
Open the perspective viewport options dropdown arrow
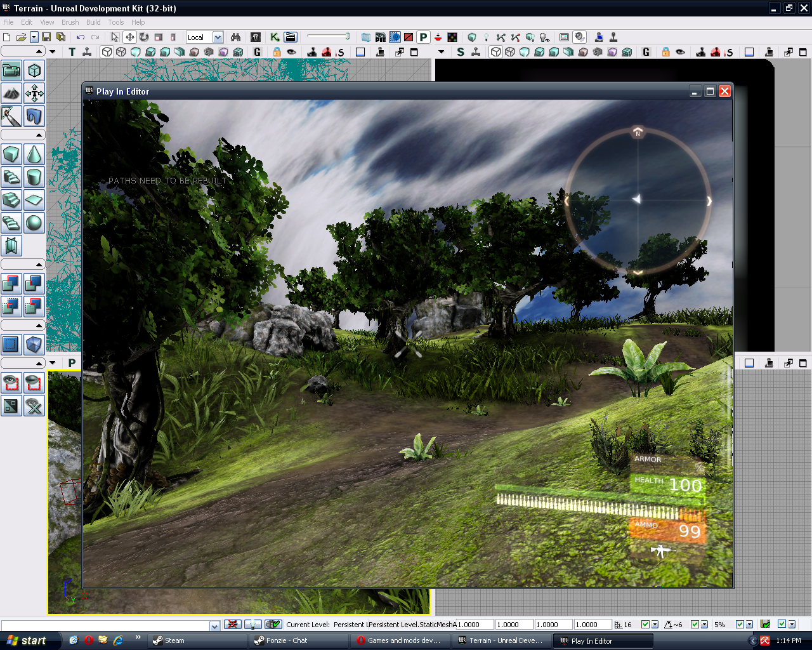pos(52,363)
